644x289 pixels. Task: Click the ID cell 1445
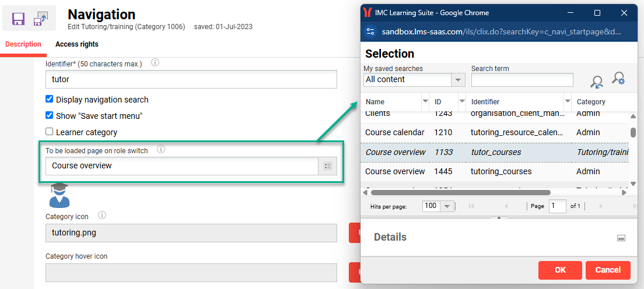click(x=443, y=171)
